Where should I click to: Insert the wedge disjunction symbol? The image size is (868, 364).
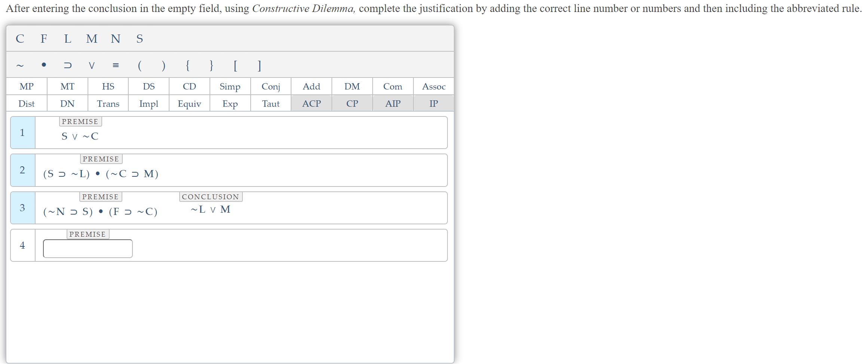pyautogui.click(x=92, y=66)
